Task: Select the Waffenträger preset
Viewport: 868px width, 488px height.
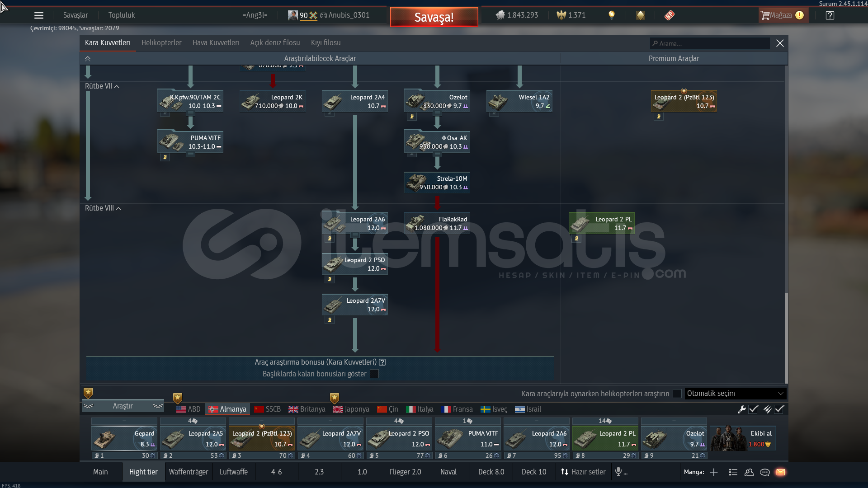Action: pos(189,472)
